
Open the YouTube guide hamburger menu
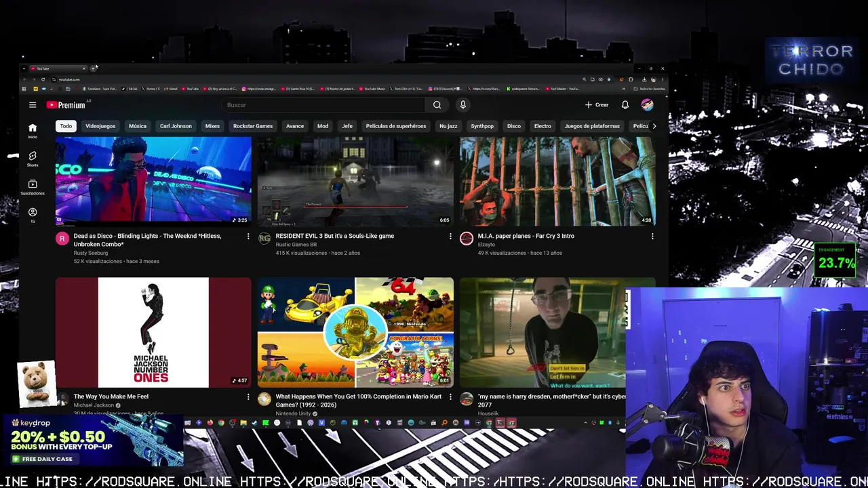[33, 105]
